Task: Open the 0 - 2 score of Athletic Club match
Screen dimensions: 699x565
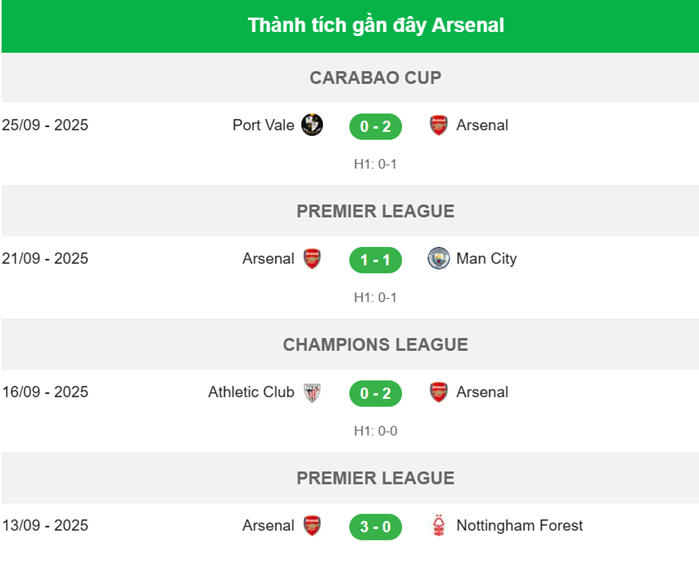Action: click(x=375, y=393)
